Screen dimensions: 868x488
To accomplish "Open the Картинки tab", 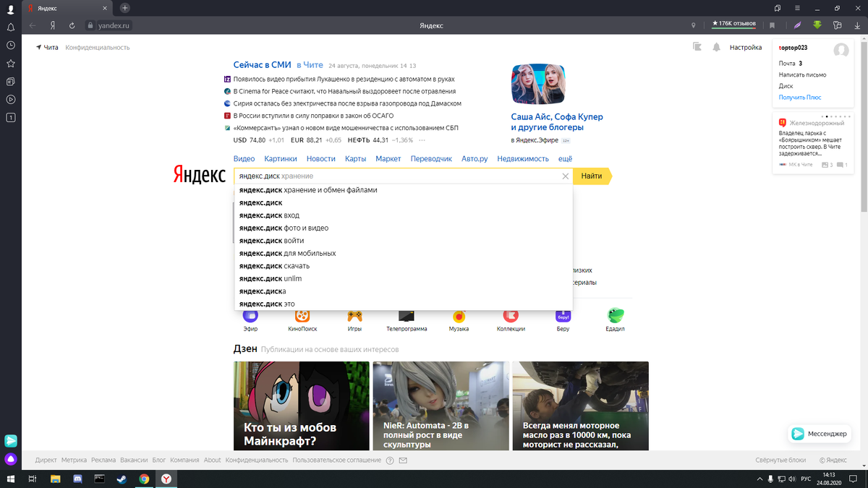I will [x=281, y=158].
